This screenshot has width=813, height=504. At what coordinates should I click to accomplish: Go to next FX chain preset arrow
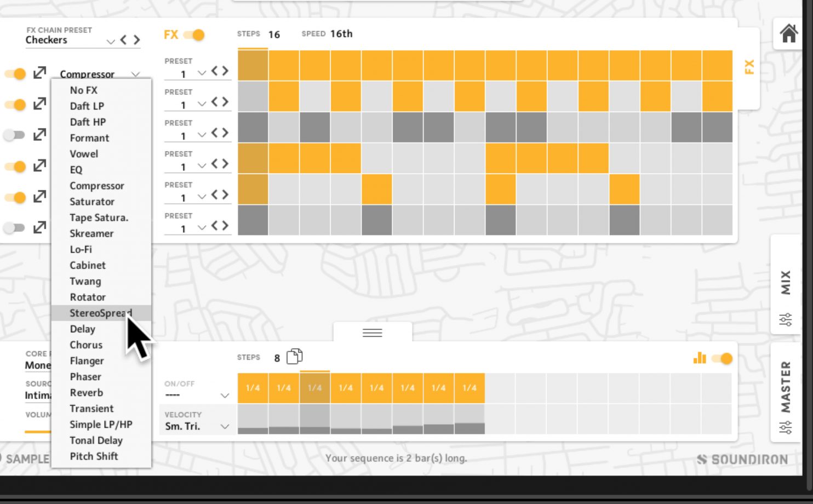coord(137,40)
